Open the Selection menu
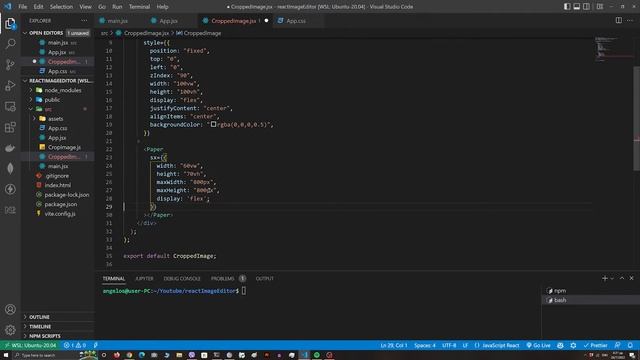This screenshot has width=640, height=360. pyautogui.click(x=61, y=7)
